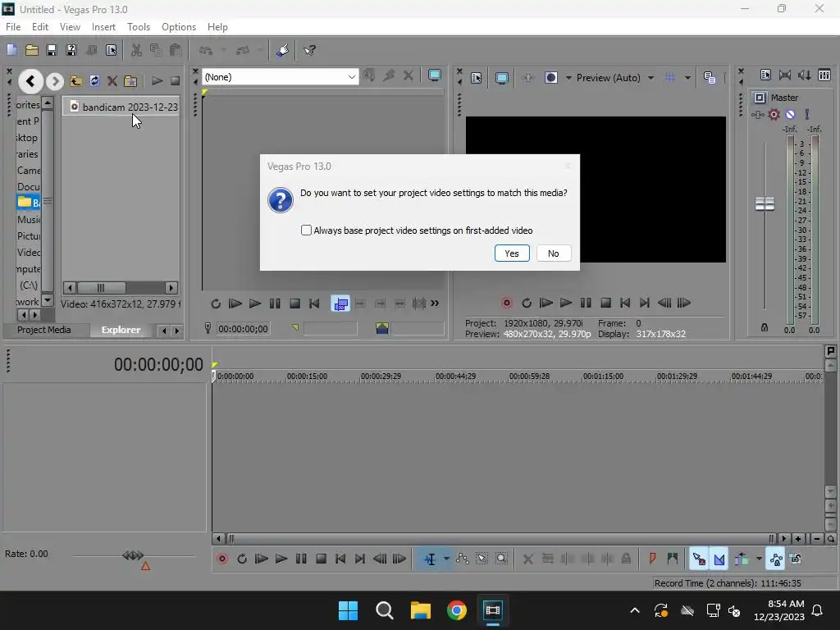Click Yes in the Vegas Pro dialog
This screenshot has width=840, height=630.
pos(512,253)
